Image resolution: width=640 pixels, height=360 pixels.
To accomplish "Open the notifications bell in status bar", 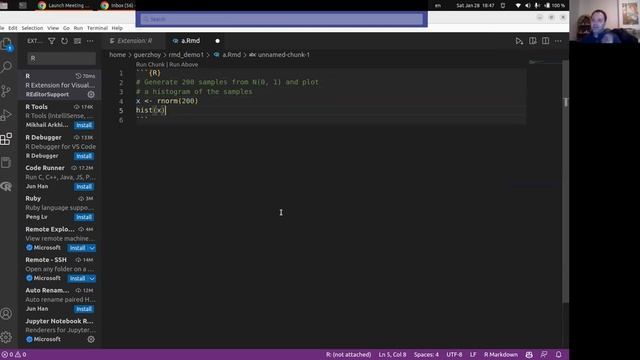I will pos(558,355).
